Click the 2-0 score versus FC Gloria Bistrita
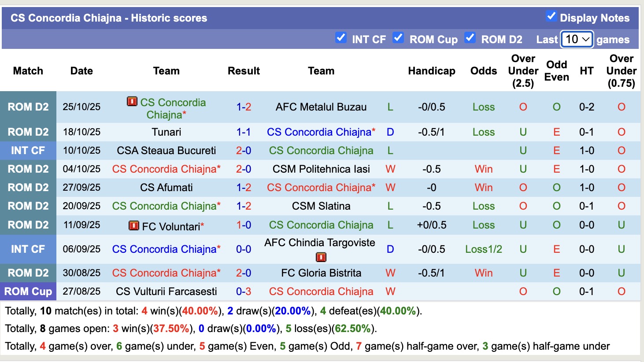 coord(244,273)
